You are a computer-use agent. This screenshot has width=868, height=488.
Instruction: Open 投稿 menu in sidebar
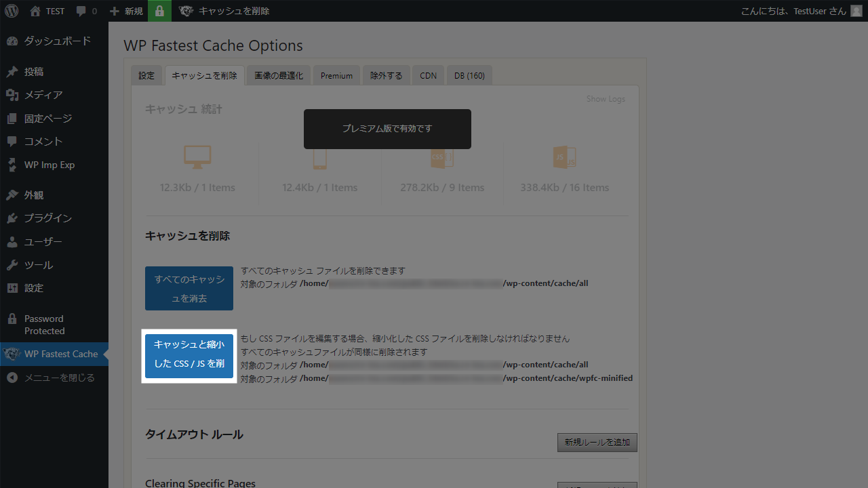click(54, 72)
